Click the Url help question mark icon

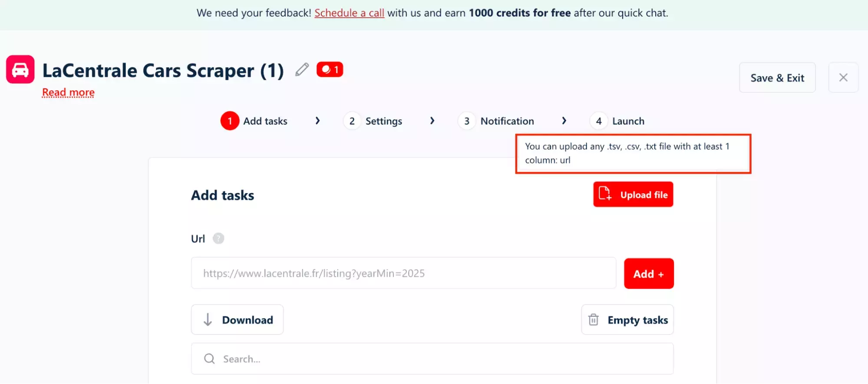[x=218, y=238]
